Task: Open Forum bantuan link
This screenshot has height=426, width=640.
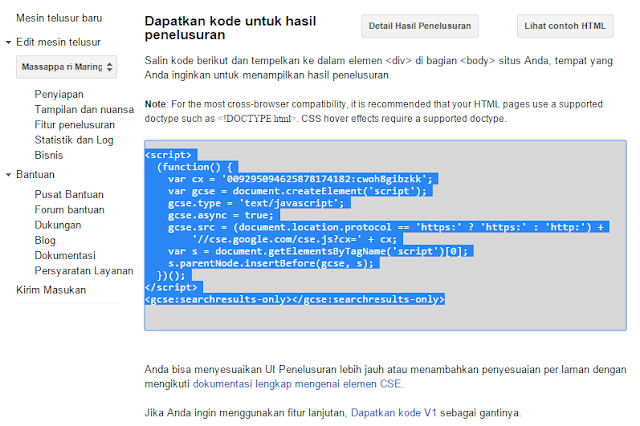Action: coord(69,210)
